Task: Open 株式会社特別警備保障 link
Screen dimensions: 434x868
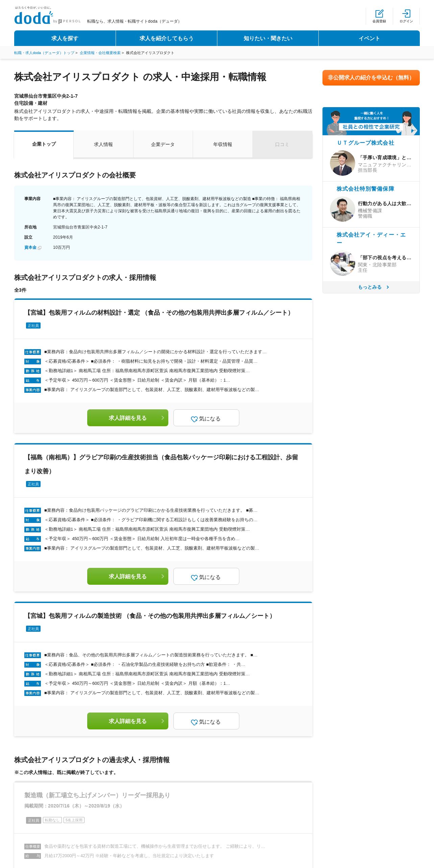Action: coord(365,189)
